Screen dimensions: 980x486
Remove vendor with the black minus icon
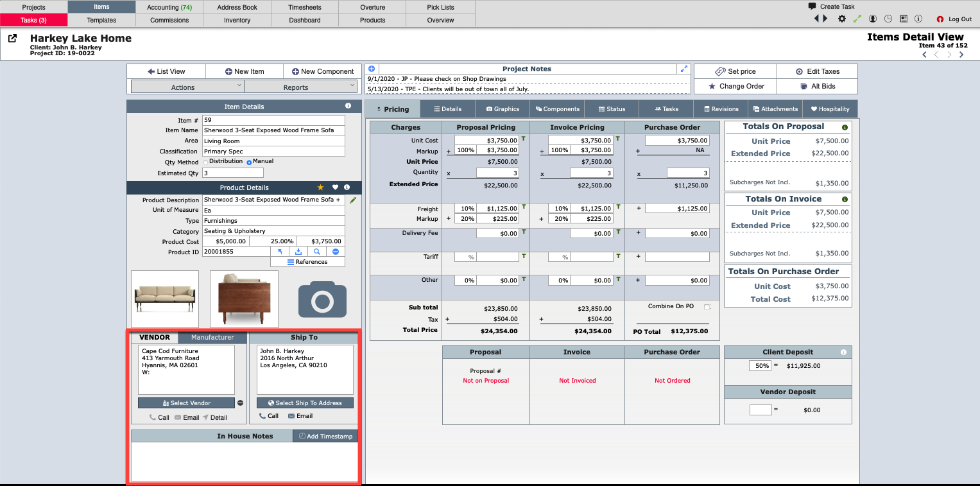241,403
